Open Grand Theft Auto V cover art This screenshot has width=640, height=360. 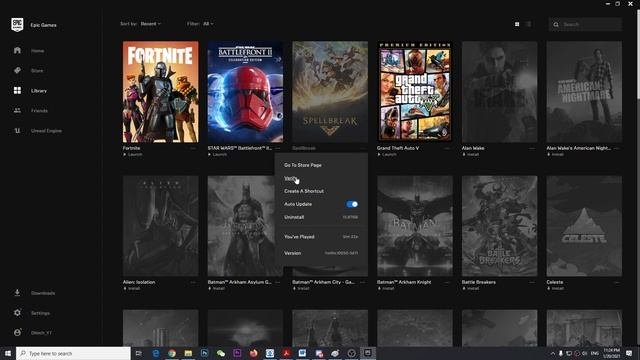pyautogui.click(x=415, y=91)
